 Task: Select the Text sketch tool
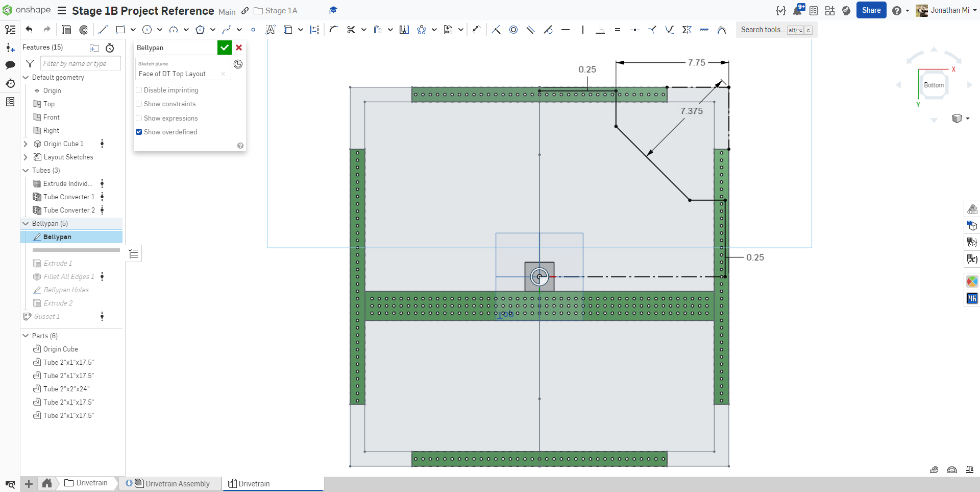(271, 30)
